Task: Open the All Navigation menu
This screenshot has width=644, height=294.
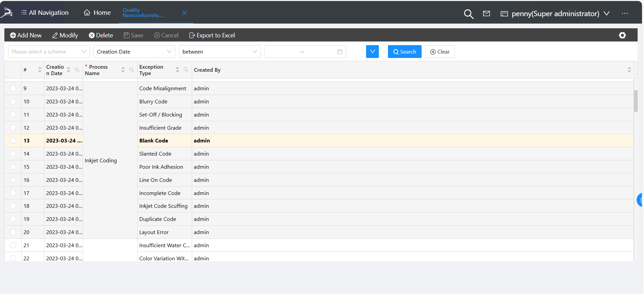Action: (45, 13)
